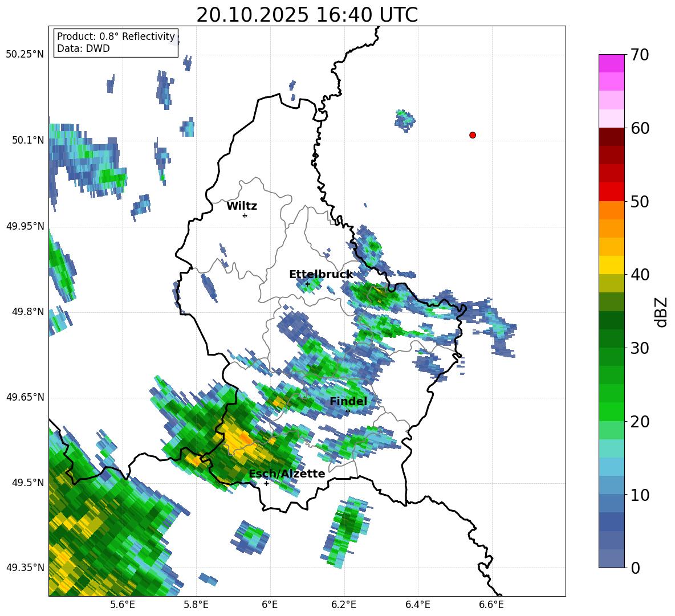The height and width of the screenshot is (616, 675).
Task: Click the 50.1°N latitude label
Action: coord(28,140)
